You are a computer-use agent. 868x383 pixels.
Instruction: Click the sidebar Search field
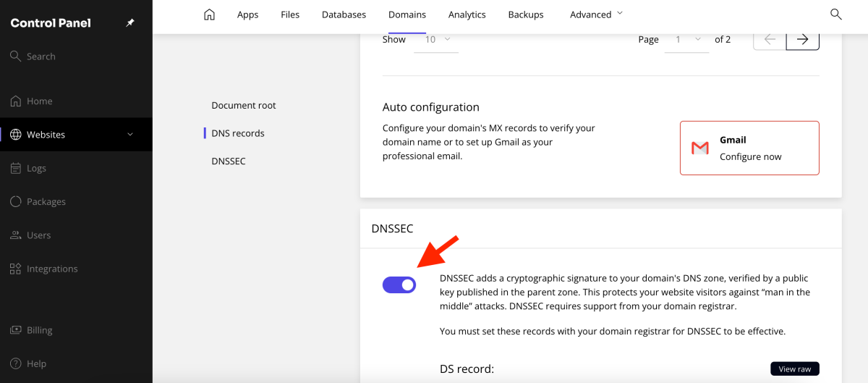click(41, 56)
